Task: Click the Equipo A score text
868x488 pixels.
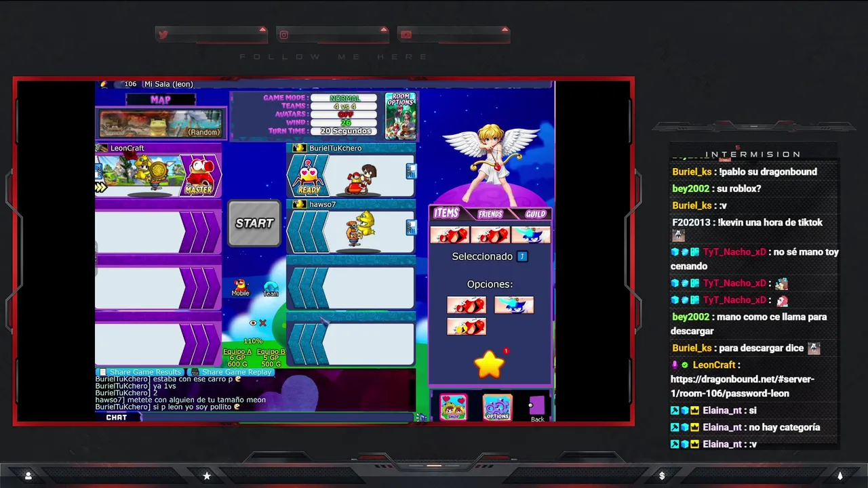Action: (x=237, y=358)
